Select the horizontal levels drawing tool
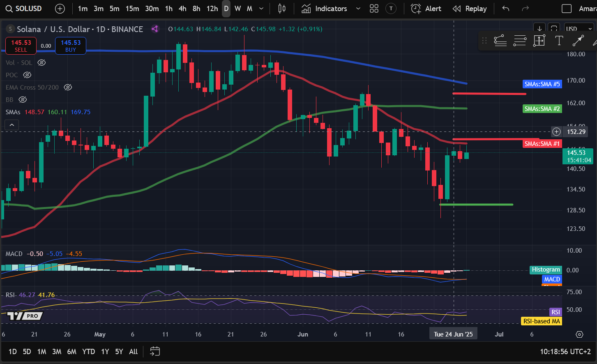 pyautogui.click(x=520, y=40)
